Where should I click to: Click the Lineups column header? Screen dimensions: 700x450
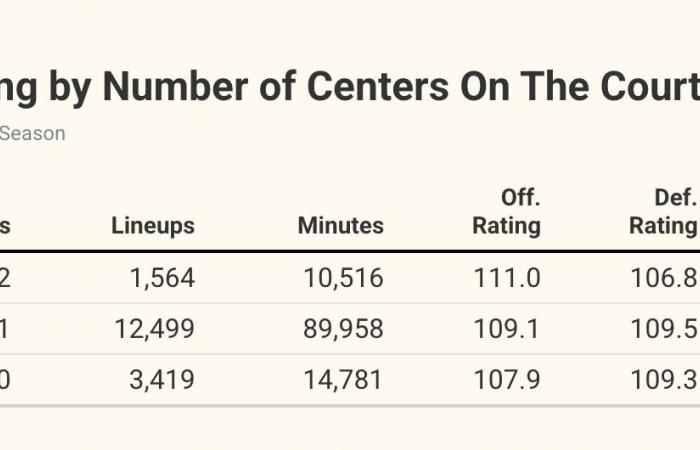(x=153, y=226)
